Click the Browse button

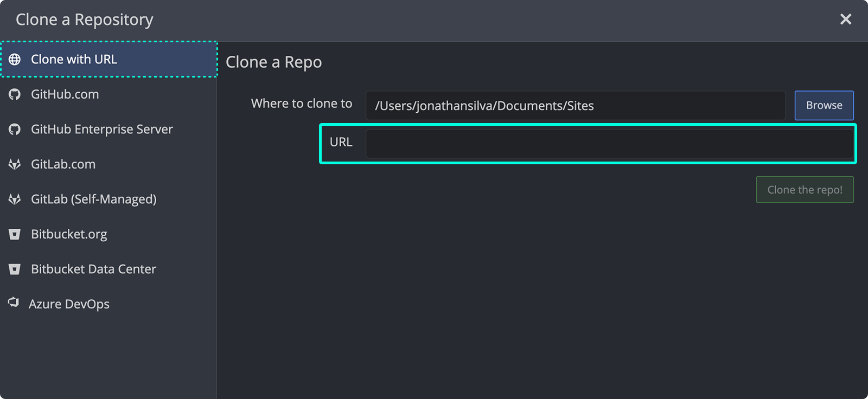coord(824,105)
